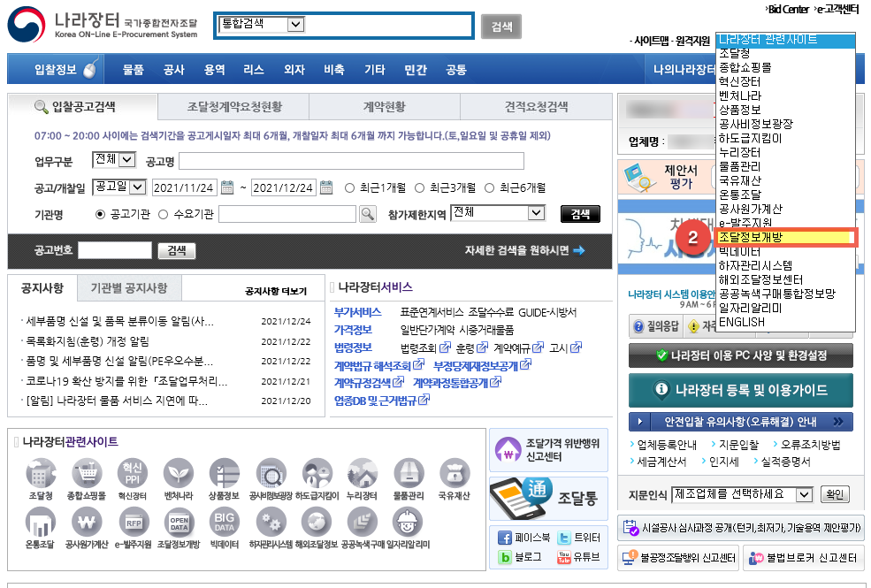Open the 빅데이터 BIG DATA icon
The width and height of the screenshot is (871, 588).
225,522
